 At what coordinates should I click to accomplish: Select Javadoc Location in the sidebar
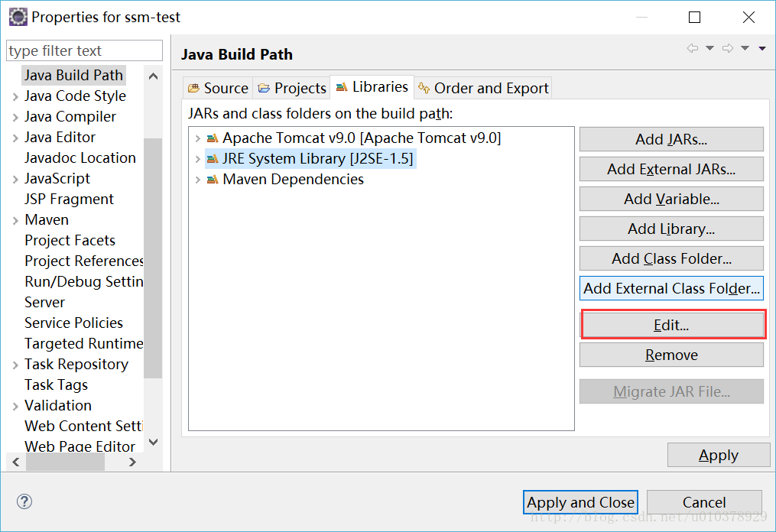pos(80,158)
